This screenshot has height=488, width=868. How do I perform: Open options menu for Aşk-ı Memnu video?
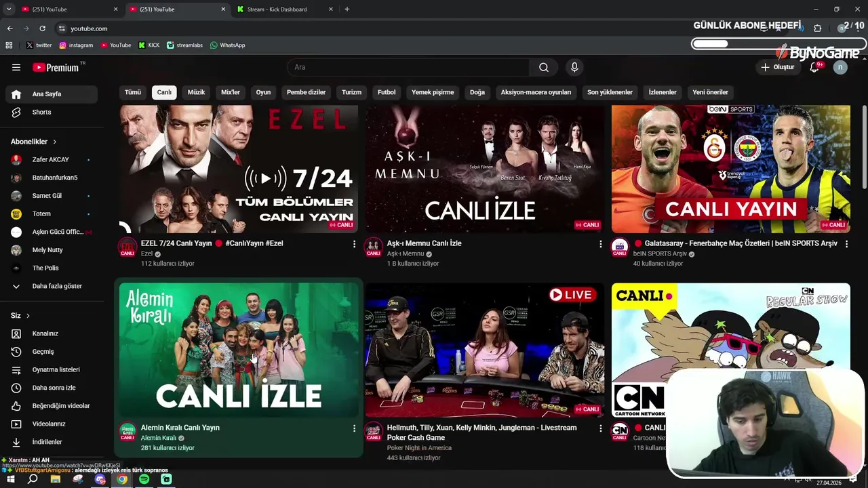(x=600, y=244)
